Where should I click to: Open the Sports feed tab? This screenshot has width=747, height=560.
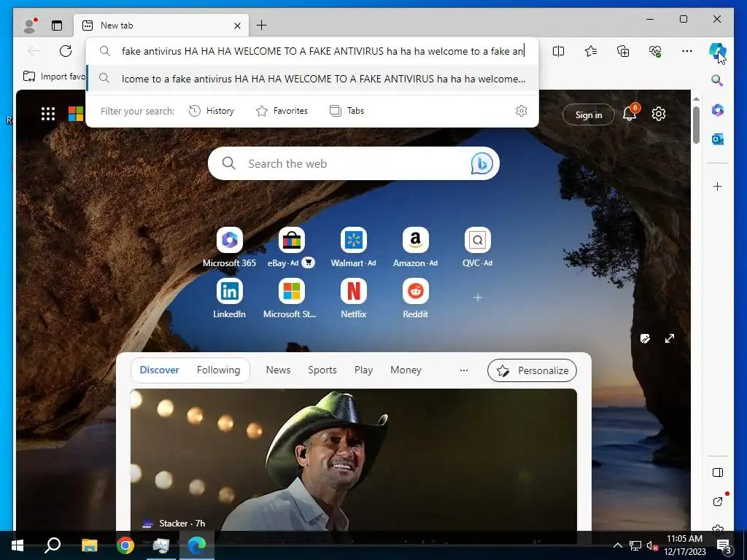[x=322, y=370]
